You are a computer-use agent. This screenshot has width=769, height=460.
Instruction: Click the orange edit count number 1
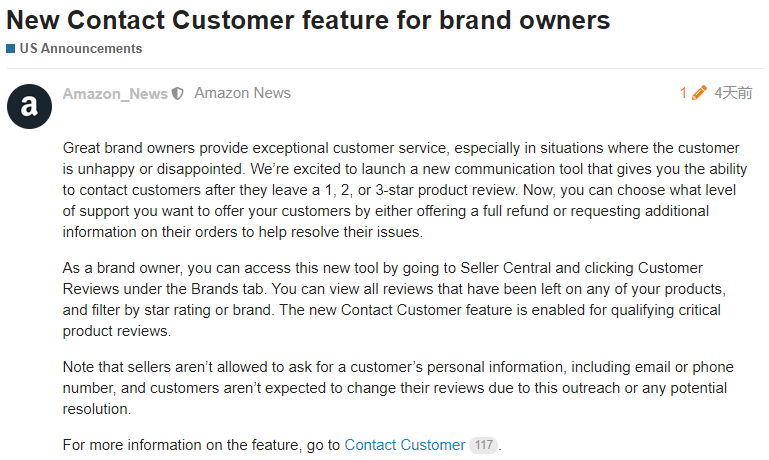click(x=683, y=93)
